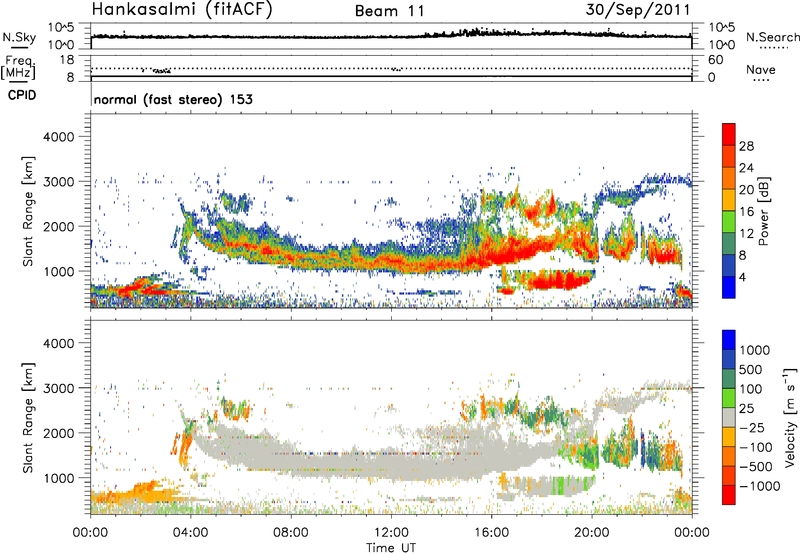800x554 pixels.
Task: Click the 08:00 time tick label
Action: pyautogui.click(x=291, y=533)
